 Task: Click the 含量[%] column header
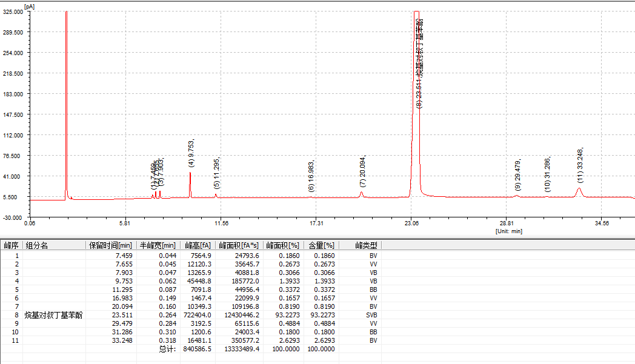[321, 245]
